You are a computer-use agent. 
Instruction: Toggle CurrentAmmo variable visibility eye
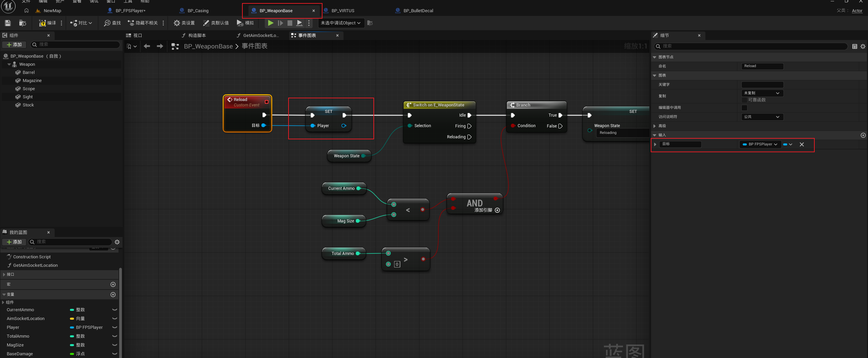115,310
